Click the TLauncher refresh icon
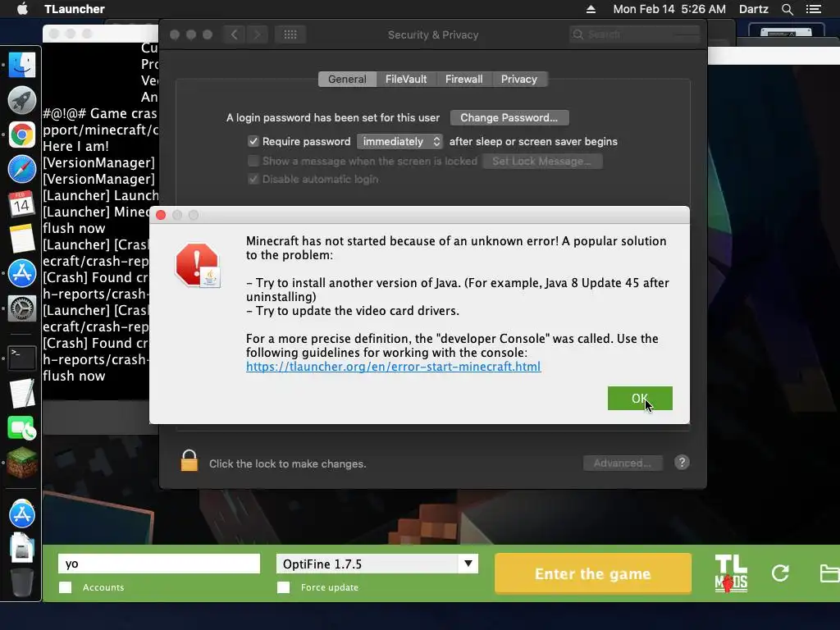This screenshot has height=630, width=840. (x=781, y=573)
